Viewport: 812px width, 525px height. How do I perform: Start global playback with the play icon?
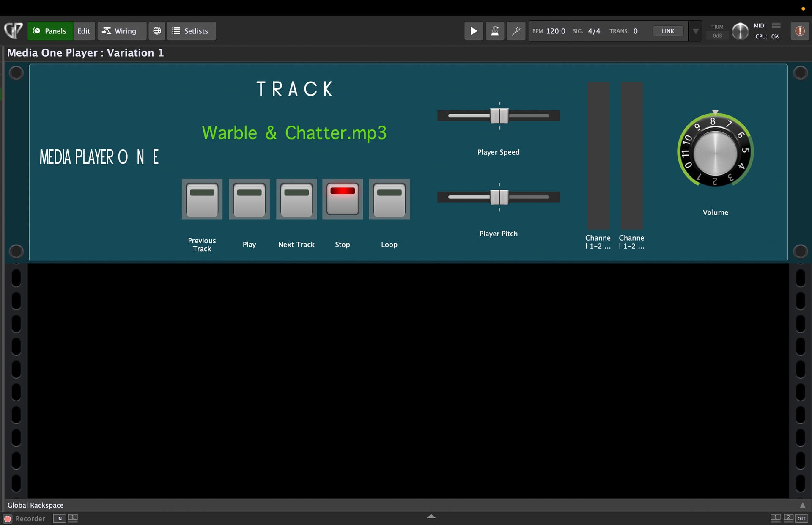point(474,31)
